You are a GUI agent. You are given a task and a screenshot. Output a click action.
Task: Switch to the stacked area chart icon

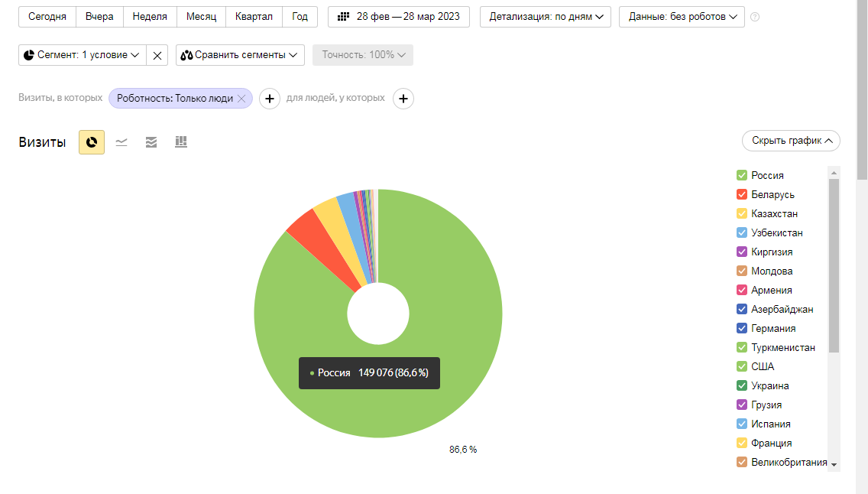[x=151, y=142]
